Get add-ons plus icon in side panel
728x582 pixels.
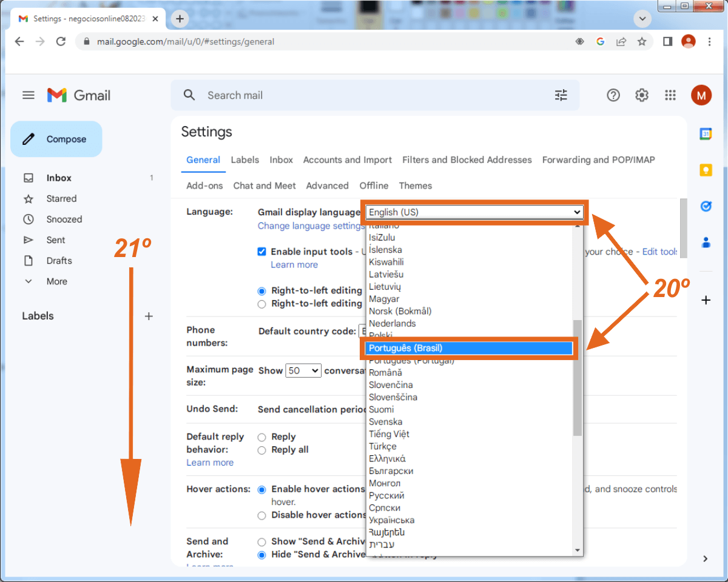pos(706,300)
